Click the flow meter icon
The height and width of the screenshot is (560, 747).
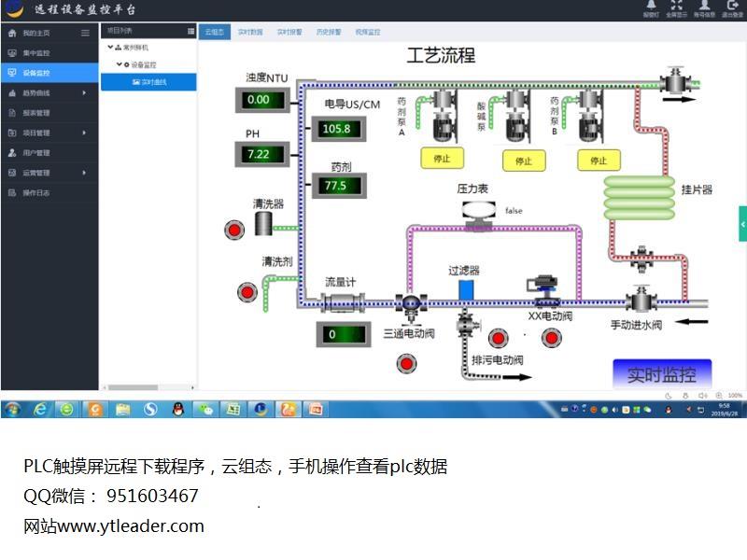click(x=341, y=301)
